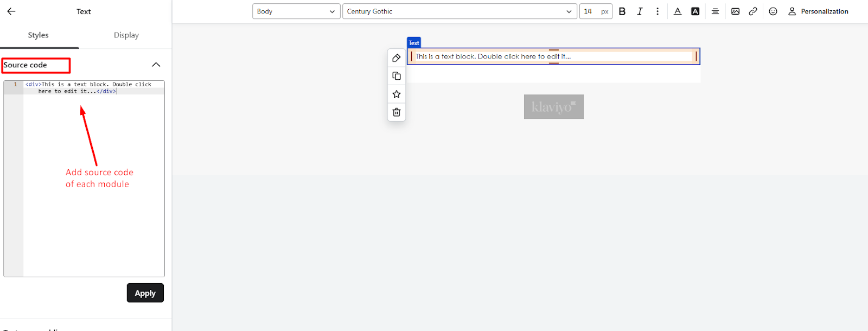
Task: Click the text block on the canvas
Action: click(x=553, y=56)
